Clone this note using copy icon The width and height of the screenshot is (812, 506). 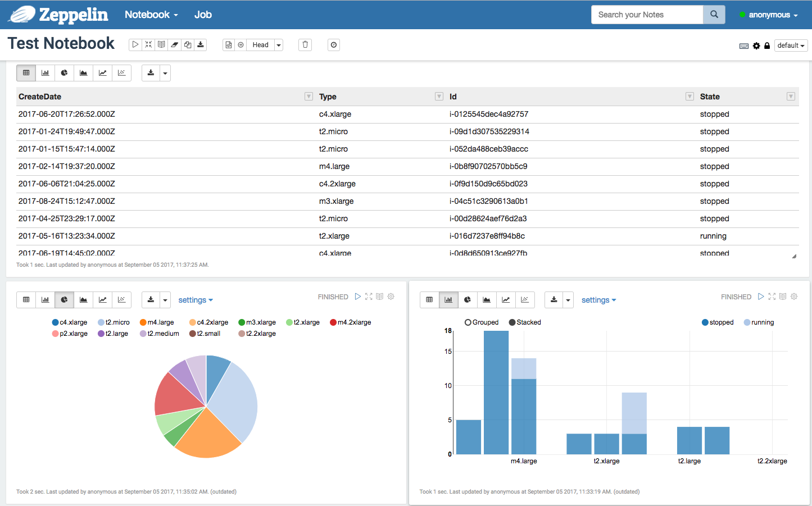[188, 45]
